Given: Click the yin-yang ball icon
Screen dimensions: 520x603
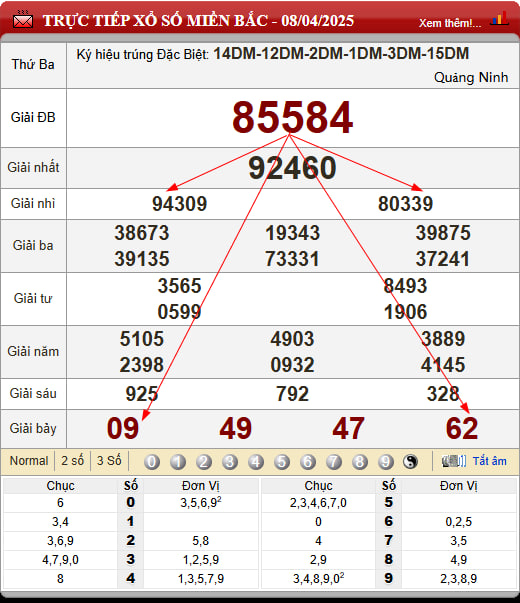Looking at the screenshot, I should 410,461.
